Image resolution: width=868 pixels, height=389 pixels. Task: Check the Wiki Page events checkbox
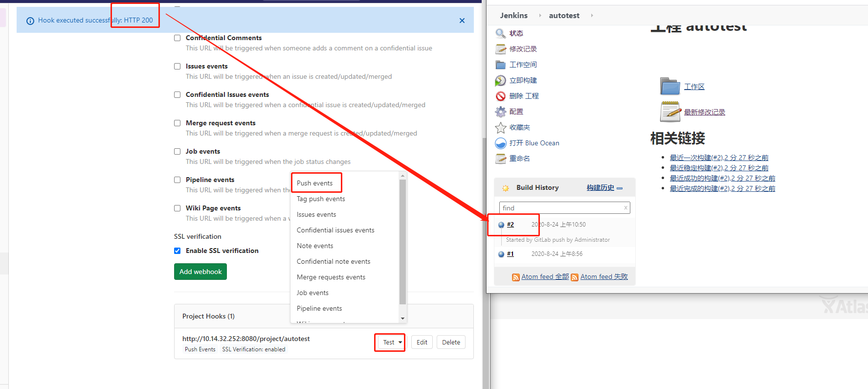pyautogui.click(x=178, y=208)
